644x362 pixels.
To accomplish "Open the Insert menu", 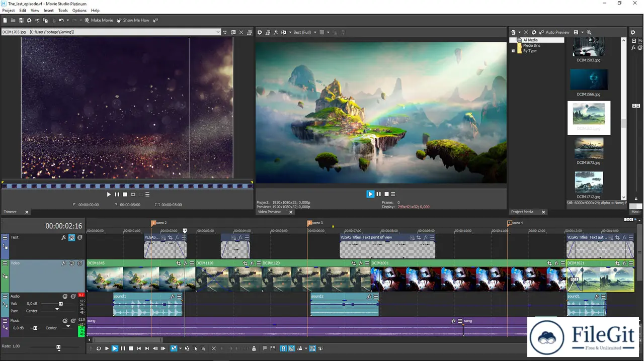I will click(x=49, y=10).
